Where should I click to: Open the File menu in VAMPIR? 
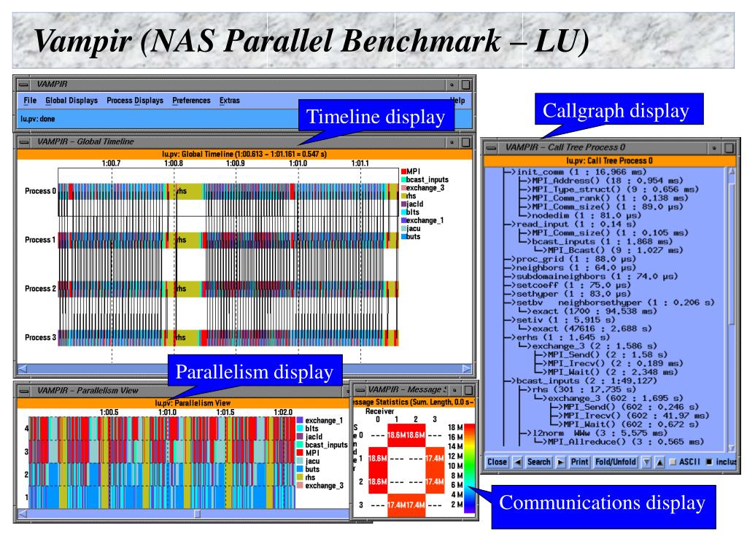[x=30, y=101]
